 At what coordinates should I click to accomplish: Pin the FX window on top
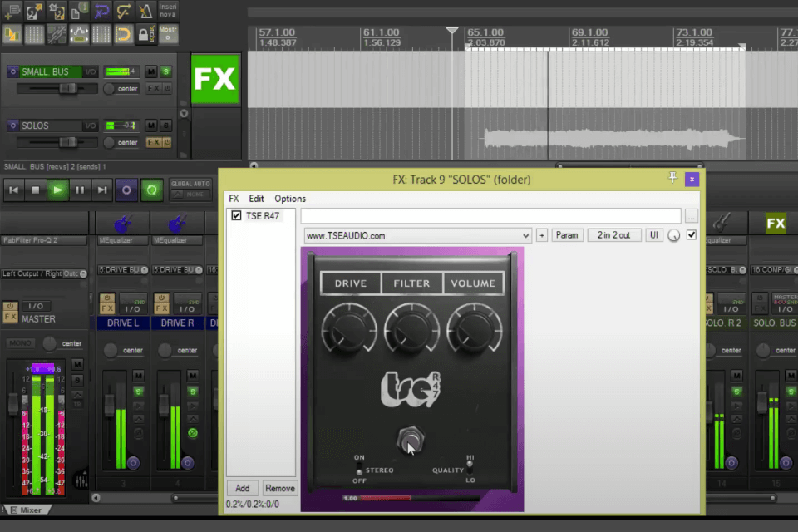point(672,178)
